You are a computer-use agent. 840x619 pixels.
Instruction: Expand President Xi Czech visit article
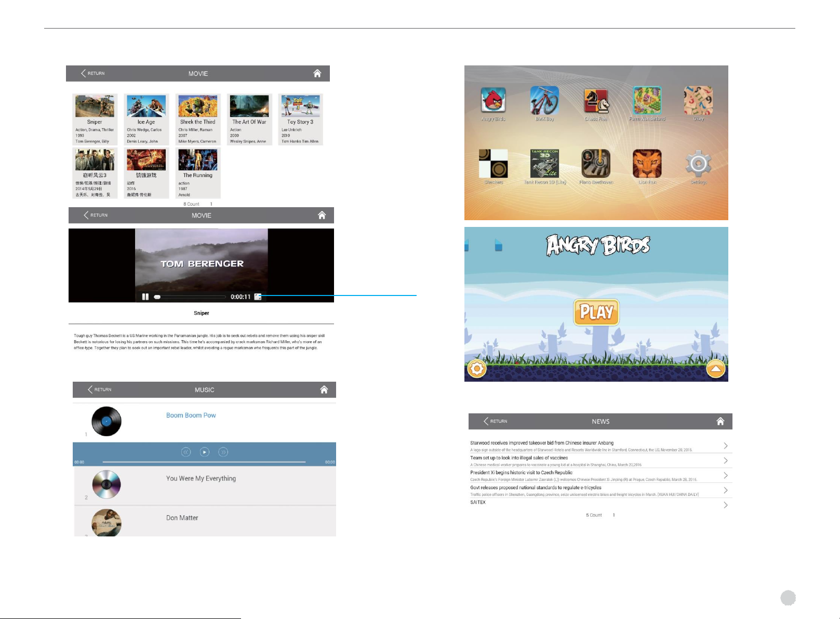pos(726,475)
